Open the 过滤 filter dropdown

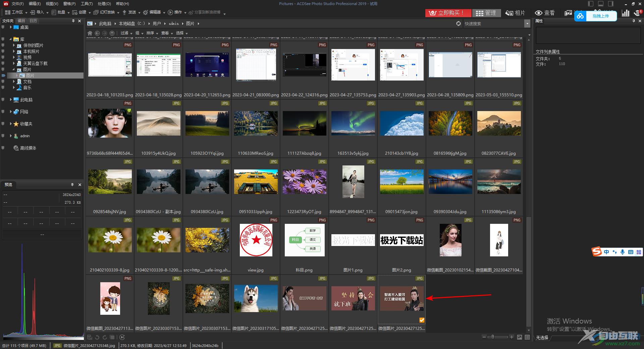[x=126, y=33]
